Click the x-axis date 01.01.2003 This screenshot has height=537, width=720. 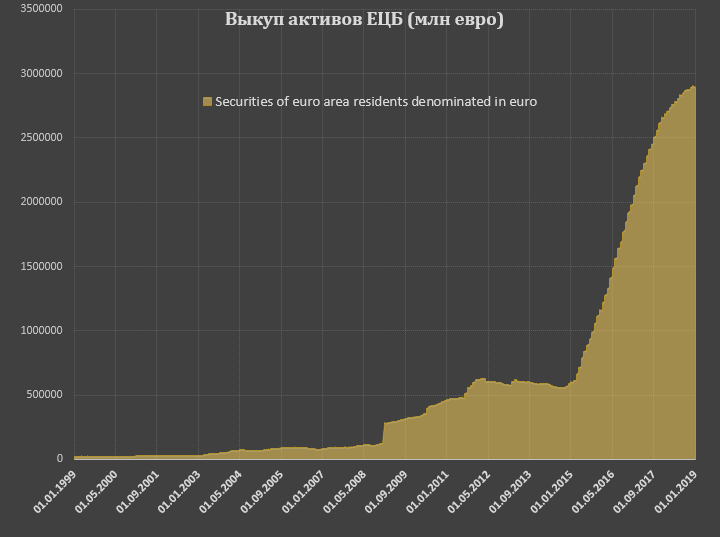pyautogui.click(x=179, y=491)
